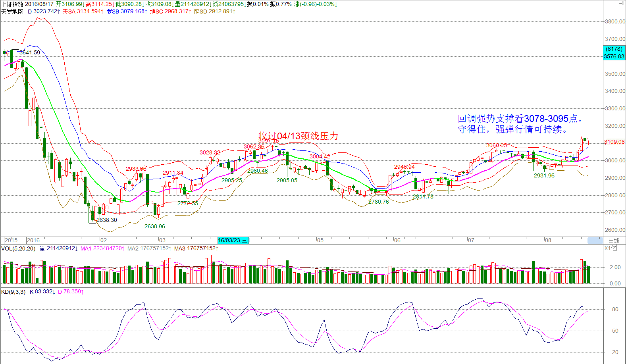Click the 2016 year label on the time axis
This screenshot has height=364, width=626.
(33, 240)
